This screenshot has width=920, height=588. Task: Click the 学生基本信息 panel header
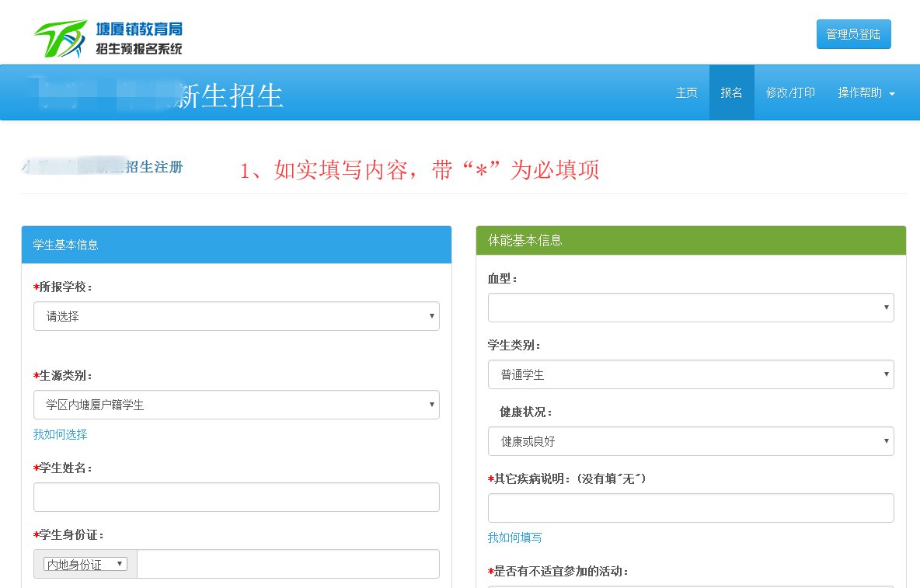point(236,245)
